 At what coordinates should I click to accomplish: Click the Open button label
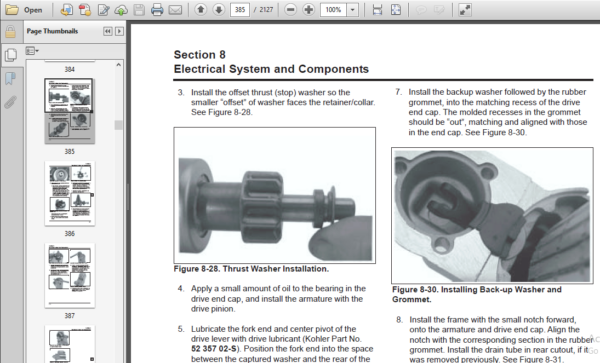pyautogui.click(x=33, y=10)
